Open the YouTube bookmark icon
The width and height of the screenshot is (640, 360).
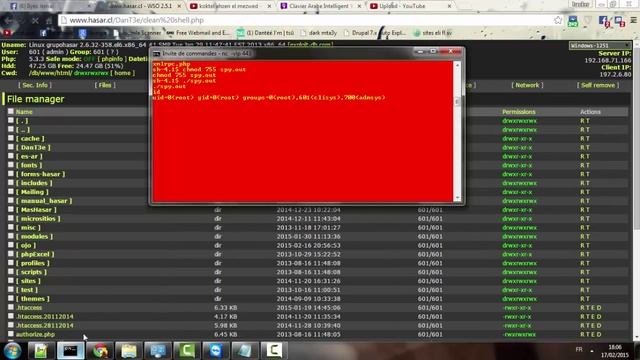pos(7,33)
